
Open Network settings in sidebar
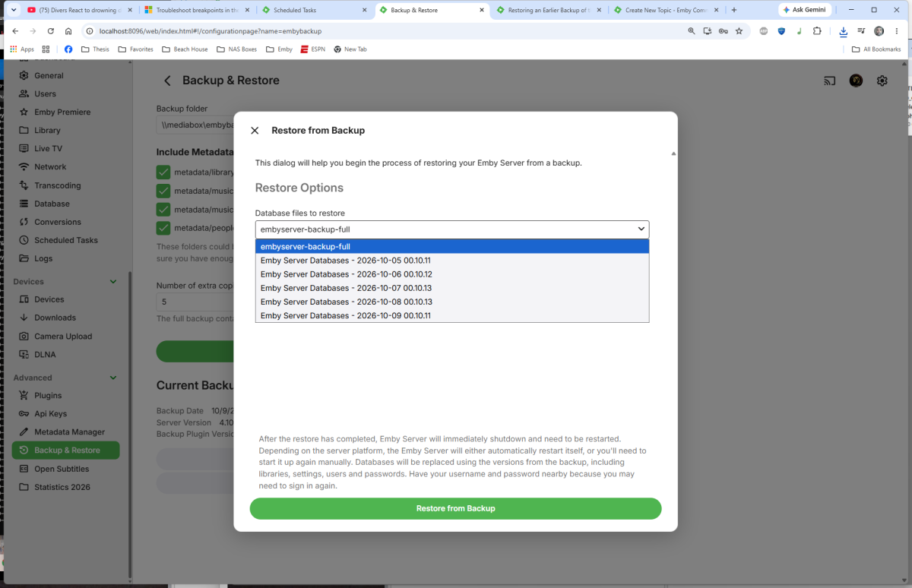(65, 166)
